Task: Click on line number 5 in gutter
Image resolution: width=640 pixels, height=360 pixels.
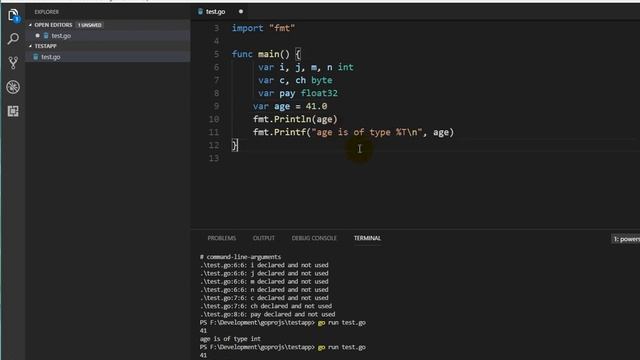Action: (x=216, y=54)
